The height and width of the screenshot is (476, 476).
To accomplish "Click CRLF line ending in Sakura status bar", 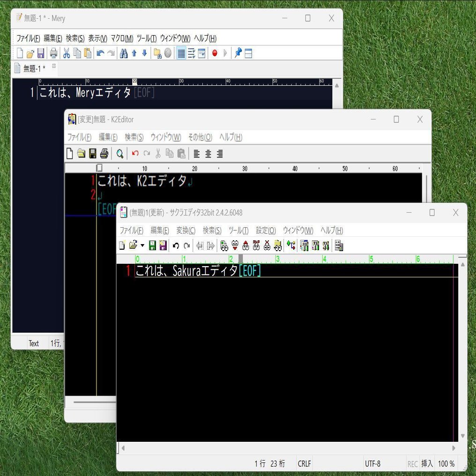I will 305,463.
